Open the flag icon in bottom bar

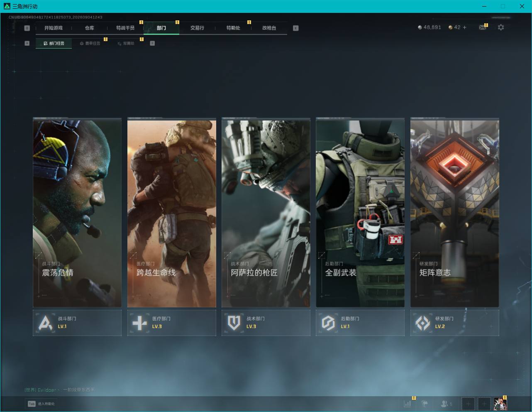425,403
